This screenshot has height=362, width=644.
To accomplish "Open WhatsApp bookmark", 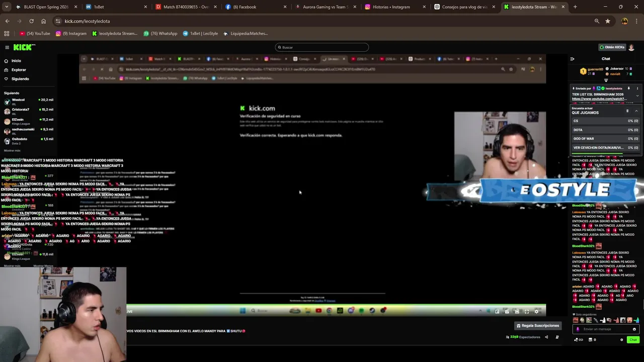I will tap(160, 34).
